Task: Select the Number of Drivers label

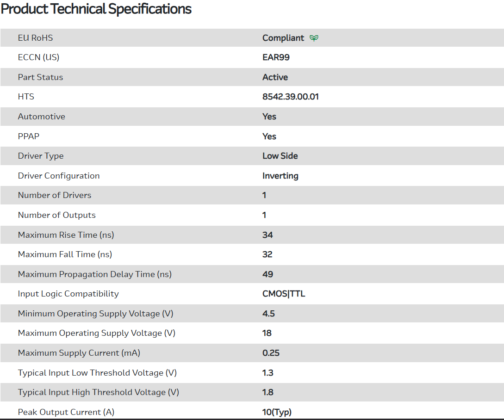Action: [x=55, y=195]
